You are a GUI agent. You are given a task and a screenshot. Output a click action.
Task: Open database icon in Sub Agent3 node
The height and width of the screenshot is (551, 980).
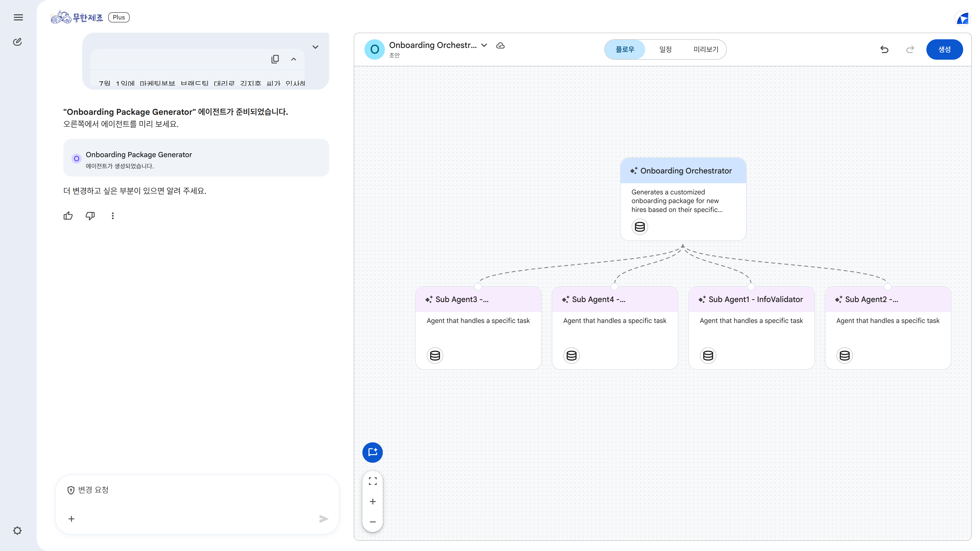pos(435,356)
